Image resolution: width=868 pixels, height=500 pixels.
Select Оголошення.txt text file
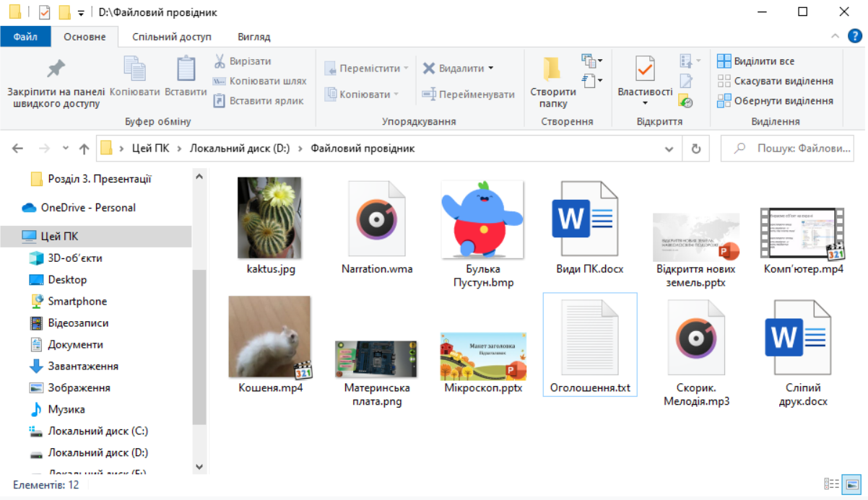[x=590, y=345]
